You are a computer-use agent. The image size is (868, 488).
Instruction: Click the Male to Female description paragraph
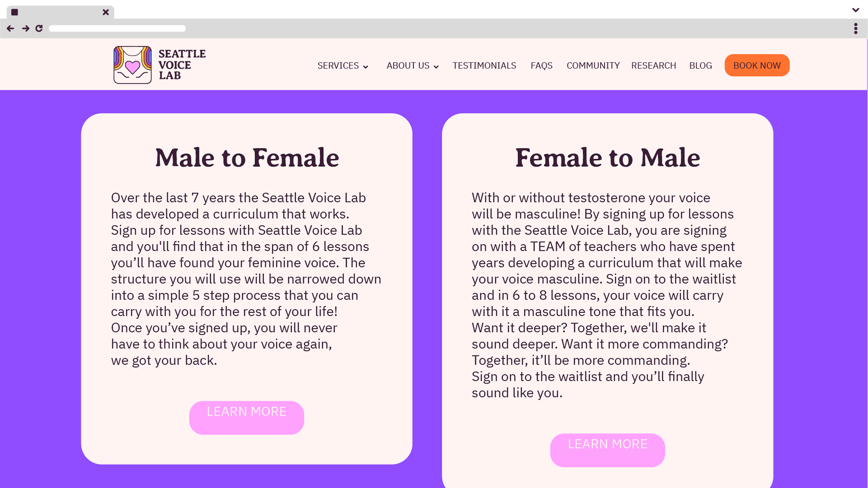pos(246,279)
